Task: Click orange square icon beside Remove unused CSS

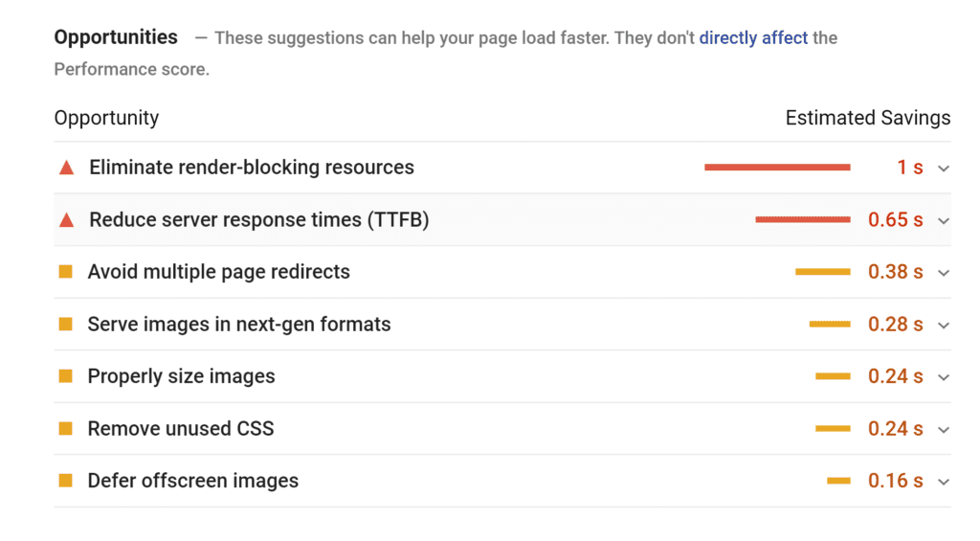Action: click(x=66, y=428)
